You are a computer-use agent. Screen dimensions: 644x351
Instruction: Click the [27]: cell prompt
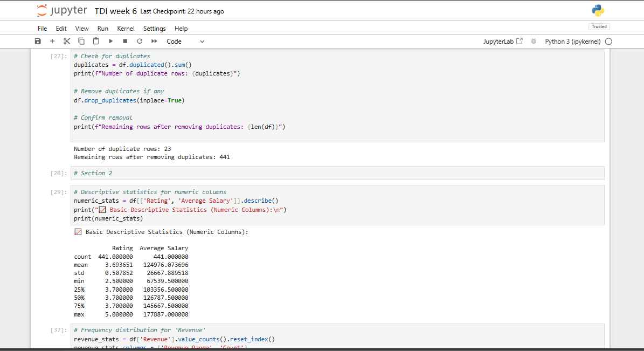point(58,56)
